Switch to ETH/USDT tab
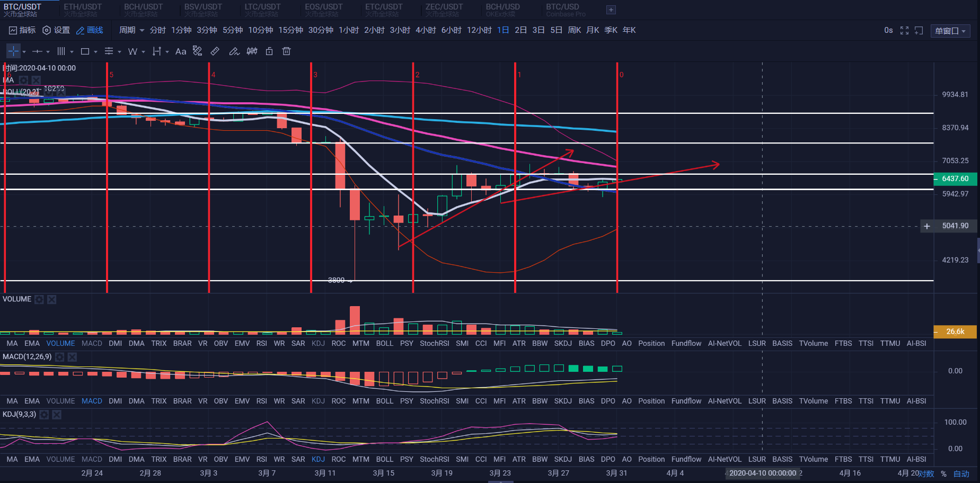The image size is (980, 483). pos(83,10)
